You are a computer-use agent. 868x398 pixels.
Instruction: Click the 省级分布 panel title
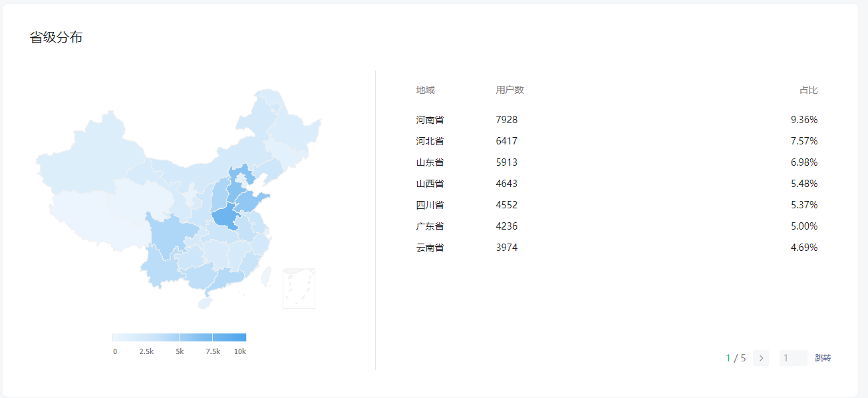(x=56, y=37)
